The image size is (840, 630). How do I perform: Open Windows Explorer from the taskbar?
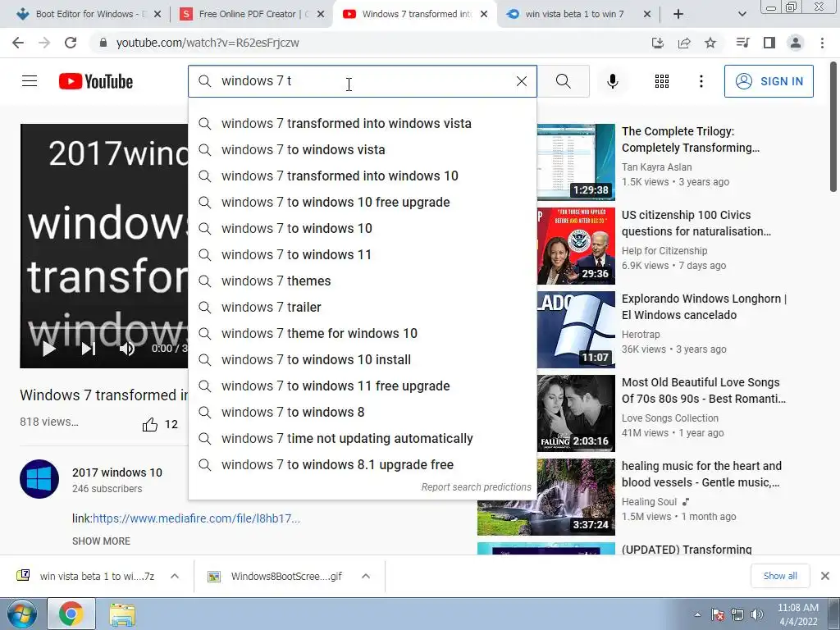122,614
